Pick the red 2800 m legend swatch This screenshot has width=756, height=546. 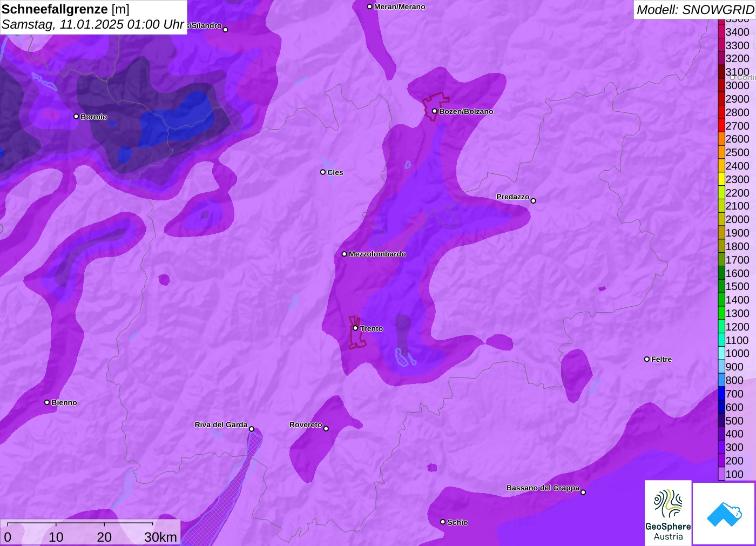(721, 112)
